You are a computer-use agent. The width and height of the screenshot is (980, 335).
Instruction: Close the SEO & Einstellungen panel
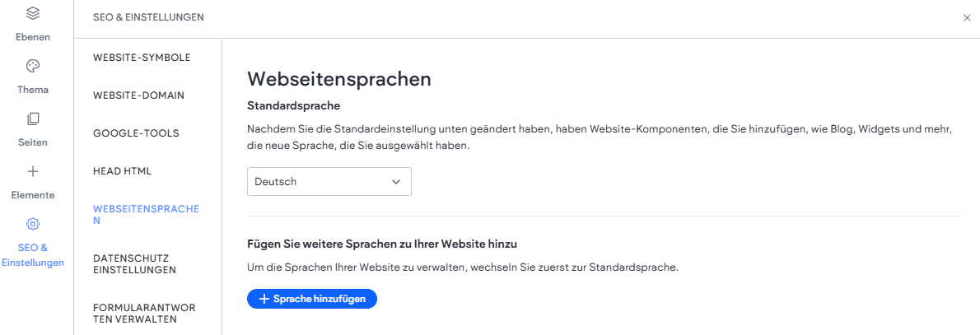(967, 18)
